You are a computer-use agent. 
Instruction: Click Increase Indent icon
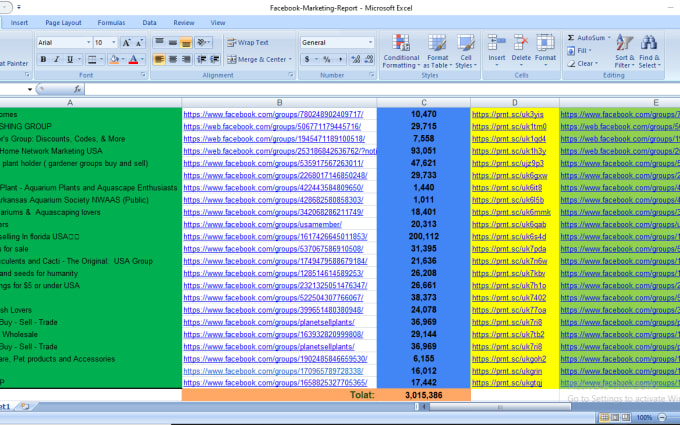215,59
